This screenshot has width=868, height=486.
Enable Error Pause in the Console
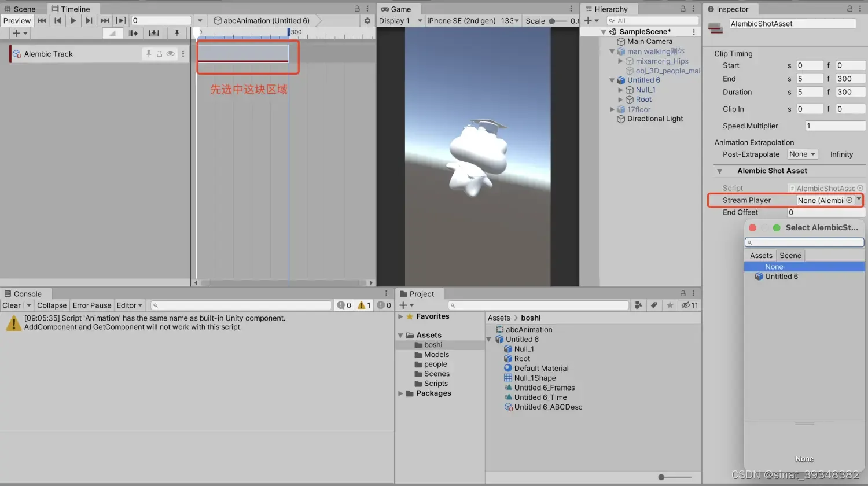coord(91,305)
